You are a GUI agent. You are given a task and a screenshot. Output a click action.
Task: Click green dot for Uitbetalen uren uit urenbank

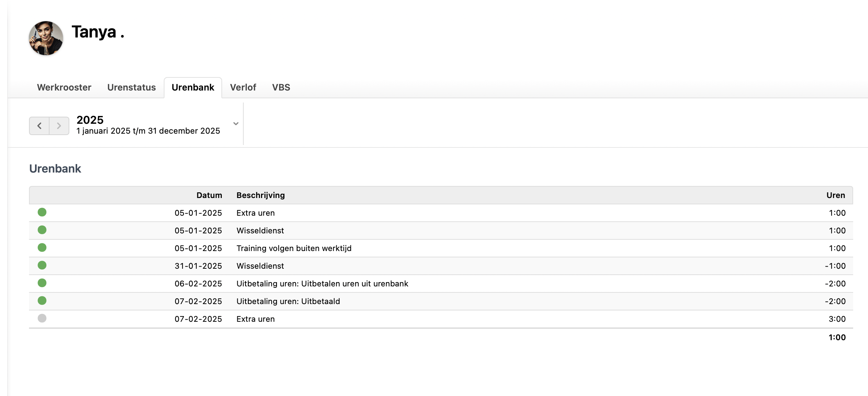(x=42, y=283)
